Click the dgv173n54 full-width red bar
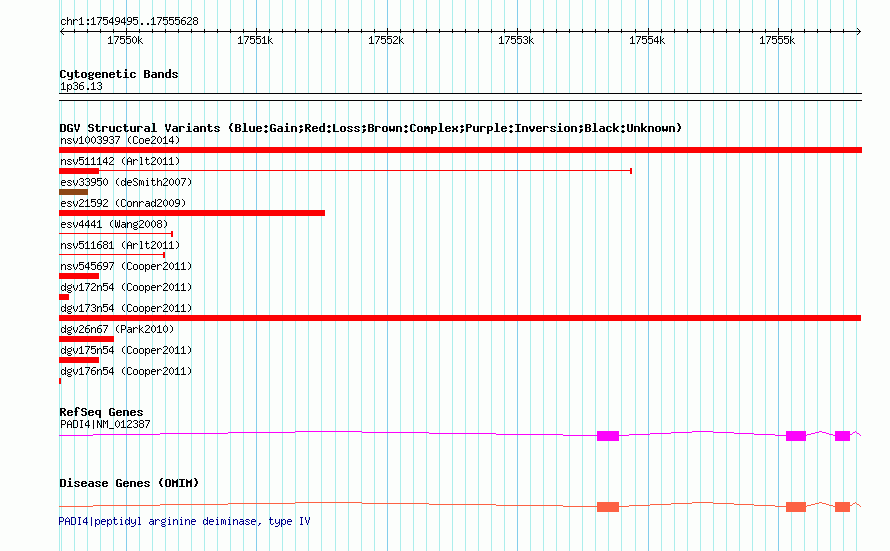 pos(460,318)
